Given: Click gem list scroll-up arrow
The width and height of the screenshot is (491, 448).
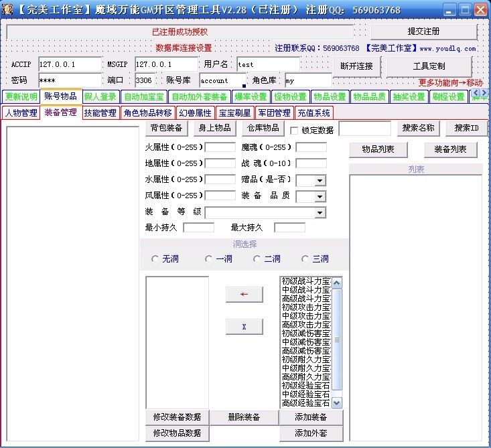Looking at the screenshot, I should click(336, 283).
